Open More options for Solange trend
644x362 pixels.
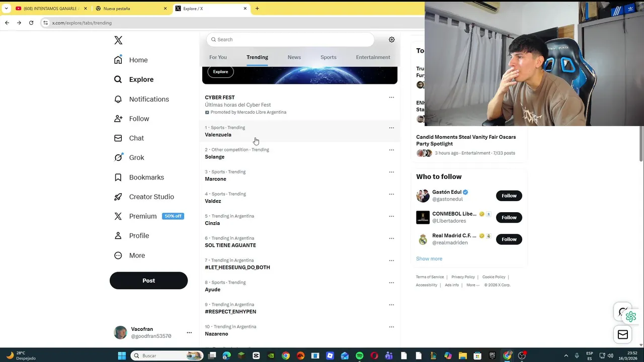pyautogui.click(x=391, y=150)
